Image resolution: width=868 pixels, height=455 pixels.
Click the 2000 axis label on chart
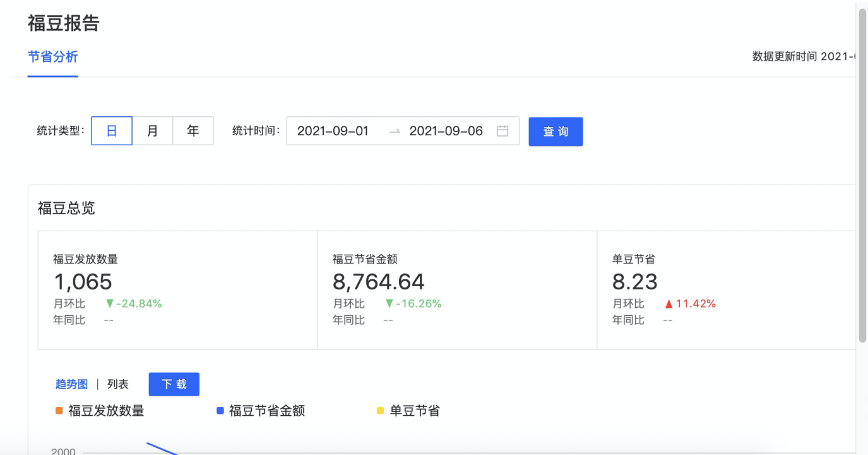pos(63,451)
